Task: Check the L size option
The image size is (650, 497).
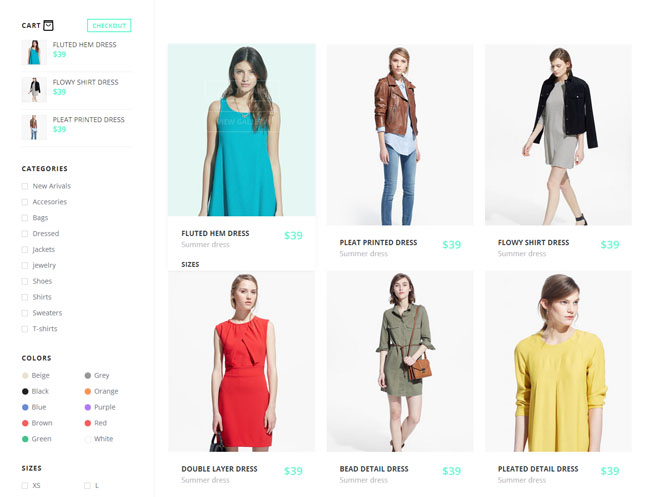Action: [x=88, y=485]
